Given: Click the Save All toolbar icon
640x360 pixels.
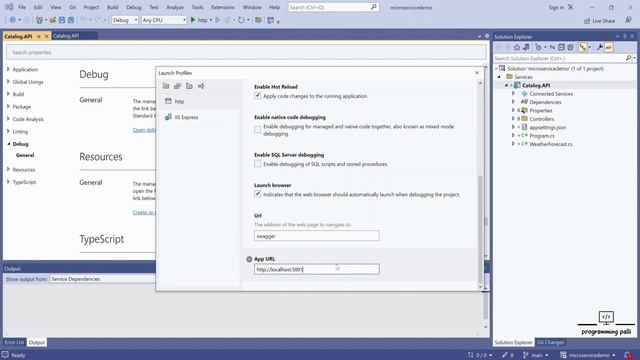Looking at the screenshot, I should point(71,20).
